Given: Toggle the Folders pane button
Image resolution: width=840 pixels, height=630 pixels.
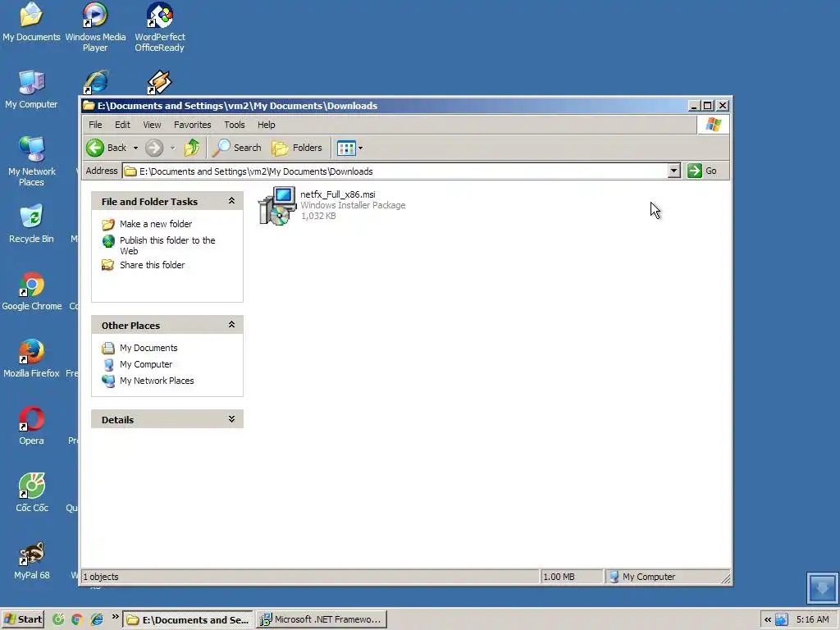Looking at the screenshot, I should click(297, 148).
